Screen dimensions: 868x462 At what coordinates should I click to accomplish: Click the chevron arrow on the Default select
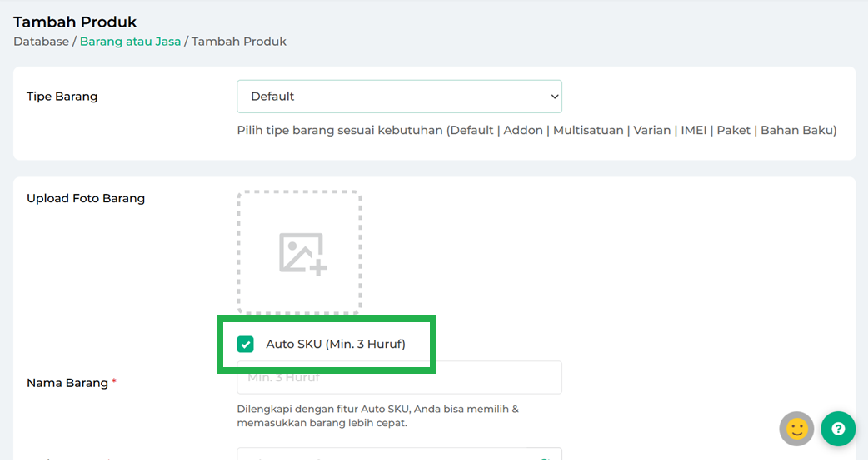555,97
